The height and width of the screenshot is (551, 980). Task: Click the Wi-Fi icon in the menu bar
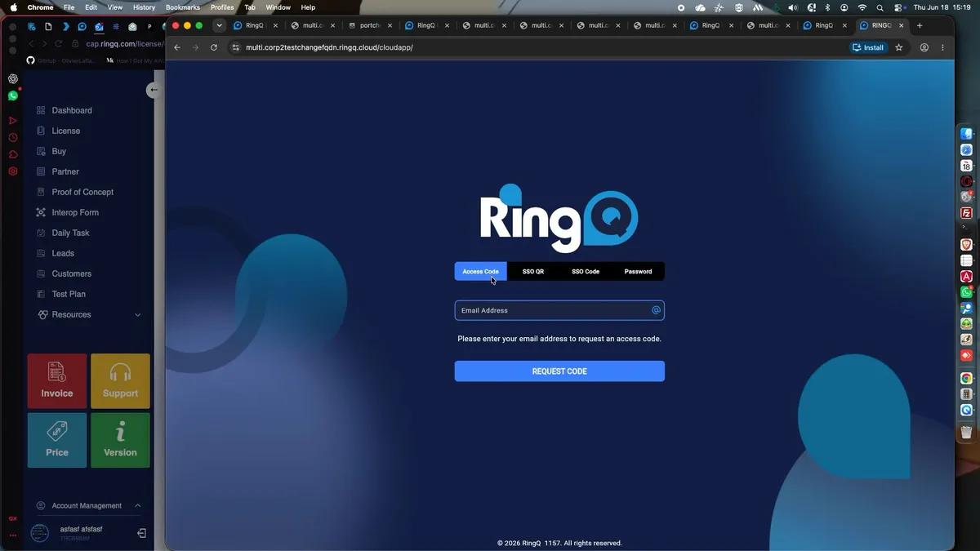pos(862,7)
